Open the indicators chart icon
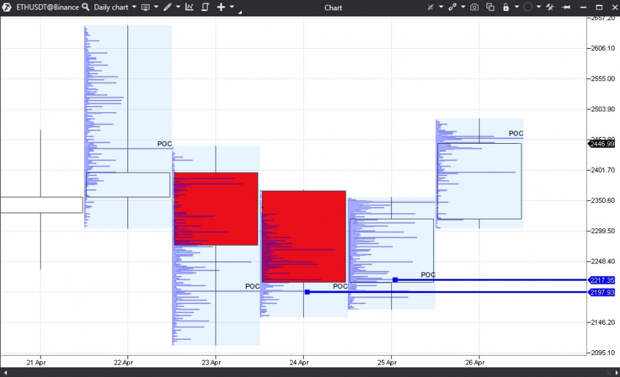The image size is (620, 377). (189, 7)
